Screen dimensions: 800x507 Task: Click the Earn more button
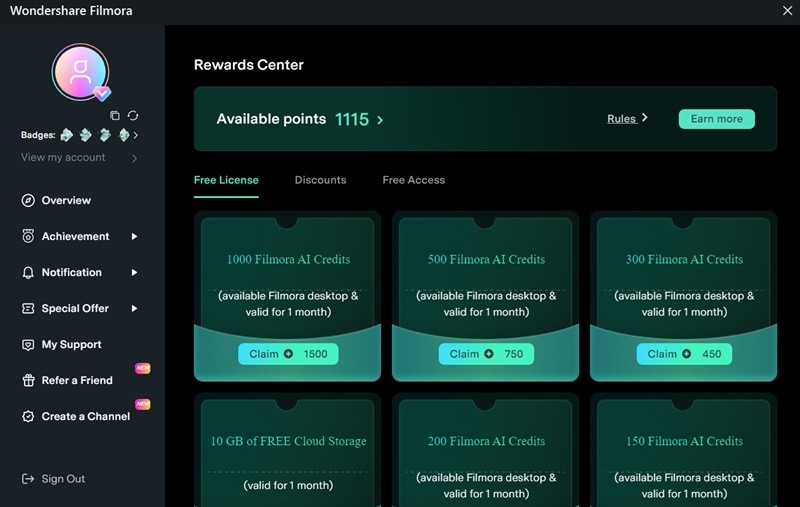[x=716, y=119]
